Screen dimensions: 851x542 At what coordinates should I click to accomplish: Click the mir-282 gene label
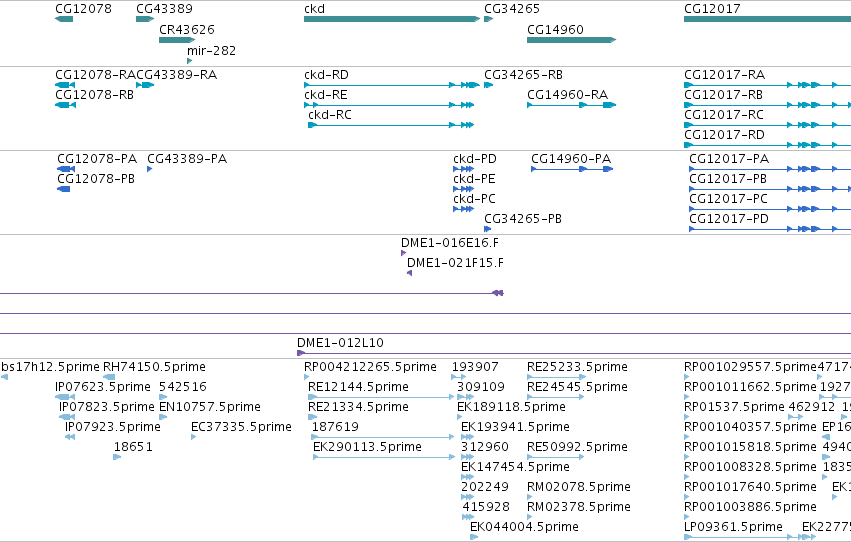click(211, 51)
